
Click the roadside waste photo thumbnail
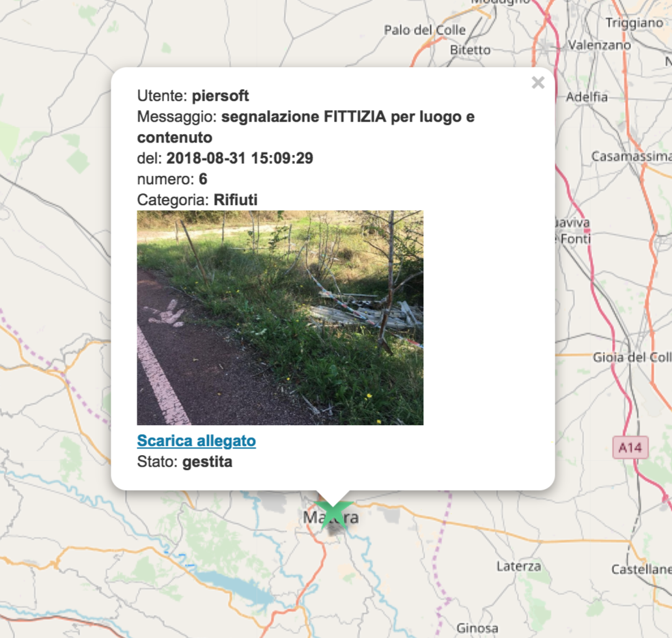[x=280, y=318]
